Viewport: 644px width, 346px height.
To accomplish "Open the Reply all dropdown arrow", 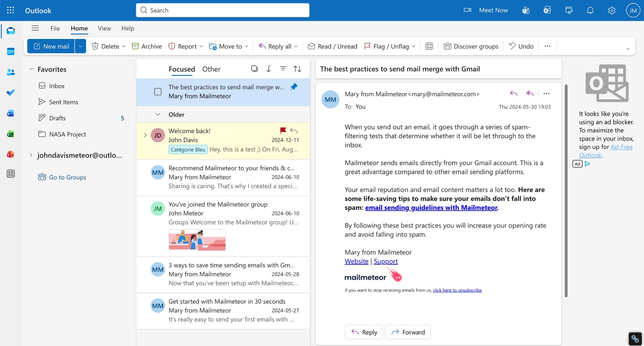I will 296,46.
